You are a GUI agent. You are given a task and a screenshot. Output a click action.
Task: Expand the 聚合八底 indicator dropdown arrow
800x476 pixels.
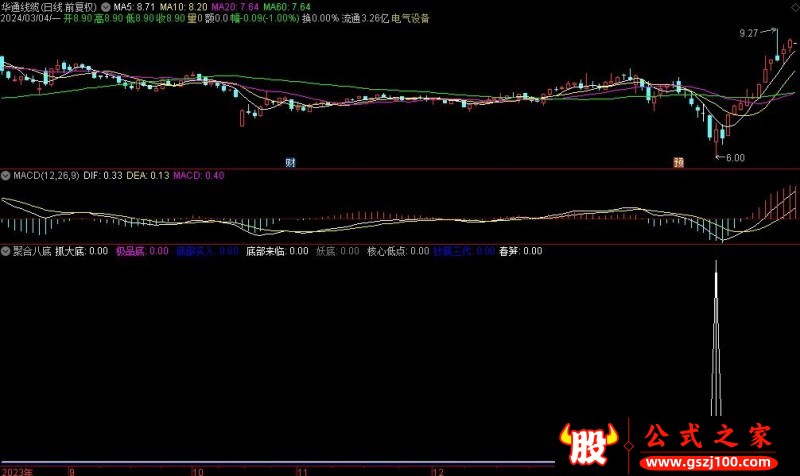click(x=7, y=251)
